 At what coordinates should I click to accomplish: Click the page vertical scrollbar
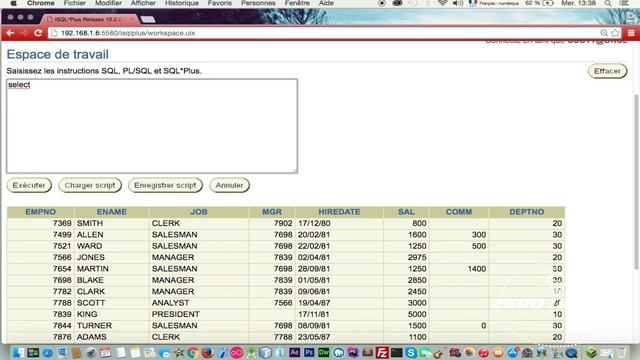[x=636, y=182]
